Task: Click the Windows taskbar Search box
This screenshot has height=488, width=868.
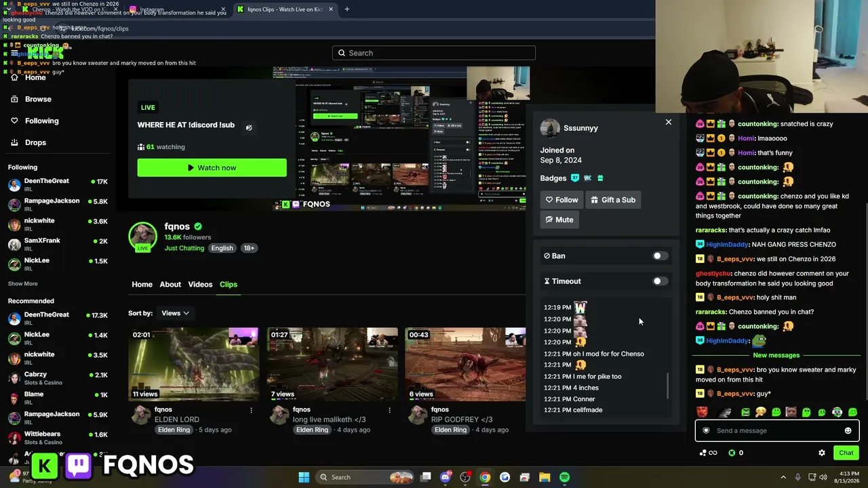Action: pos(366,477)
